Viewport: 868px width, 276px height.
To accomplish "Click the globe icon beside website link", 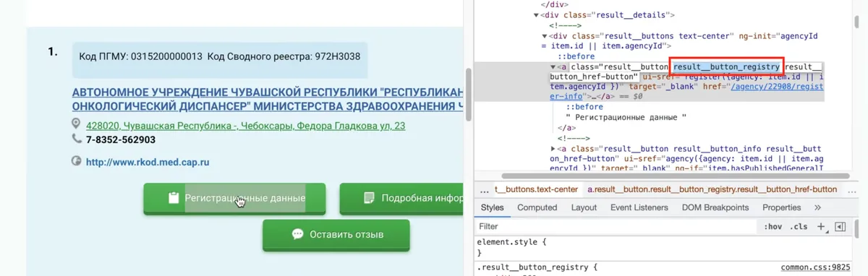I will pyautogui.click(x=76, y=161).
